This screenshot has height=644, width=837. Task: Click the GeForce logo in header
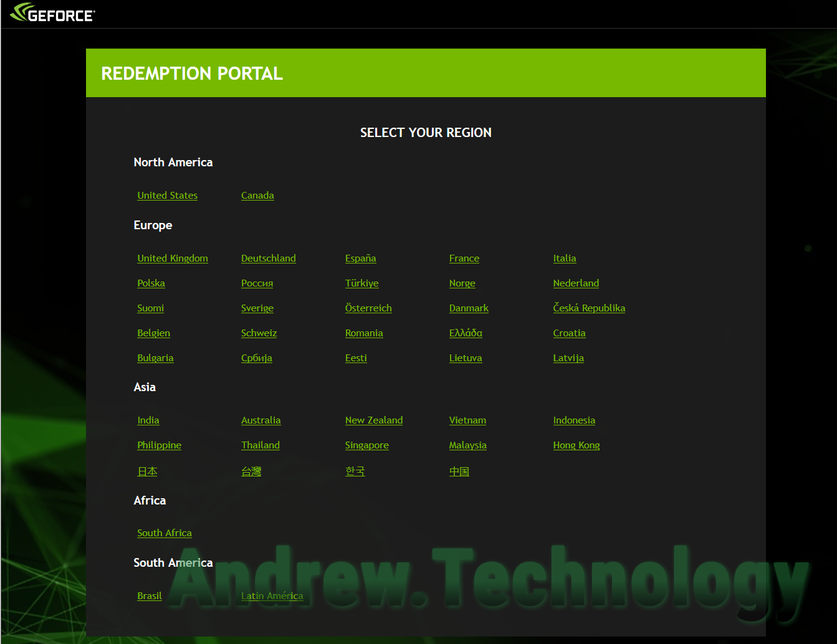pyautogui.click(x=52, y=13)
